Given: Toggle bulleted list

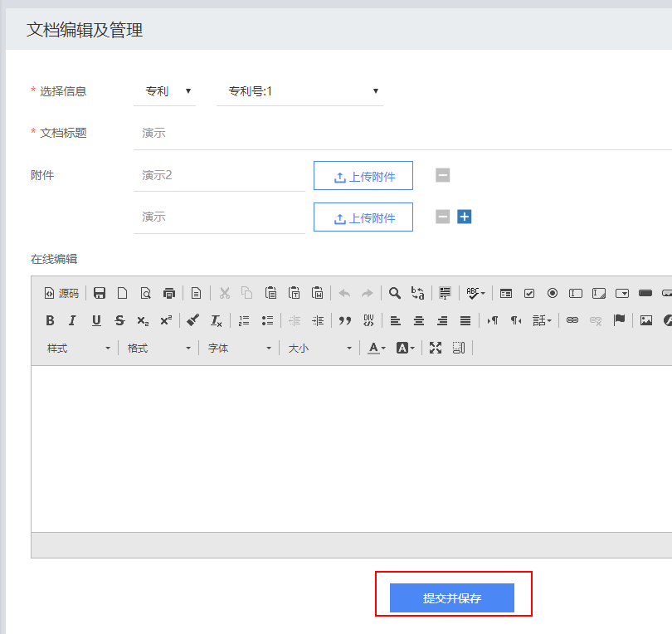Looking at the screenshot, I should [267, 320].
